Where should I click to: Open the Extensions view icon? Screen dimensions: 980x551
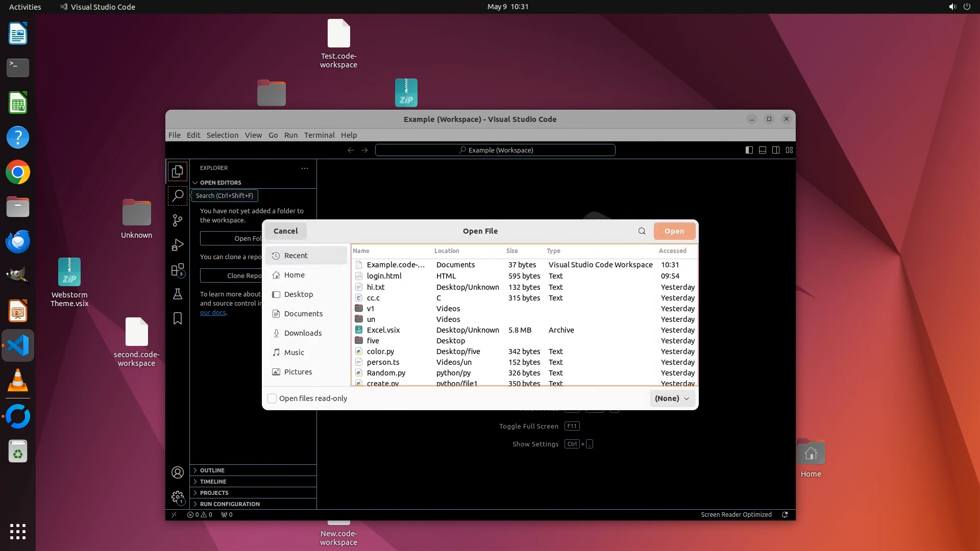point(177,270)
